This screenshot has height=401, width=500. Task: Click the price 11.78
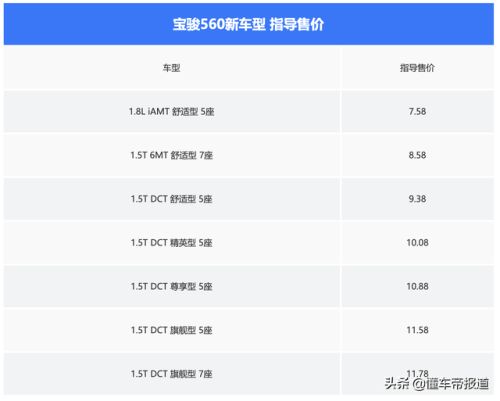pos(417,374)
